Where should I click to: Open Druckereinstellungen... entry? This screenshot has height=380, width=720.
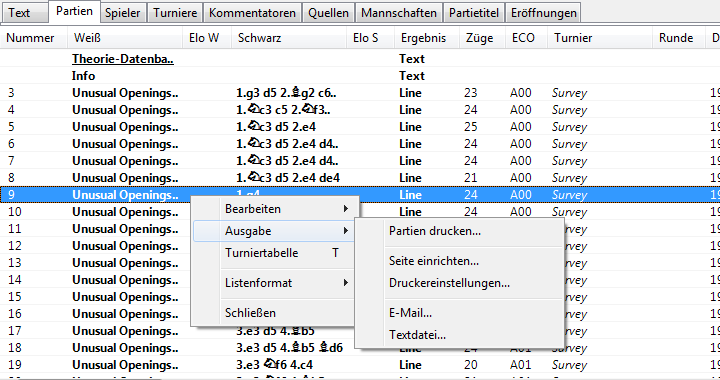click(x=460, y=283)
